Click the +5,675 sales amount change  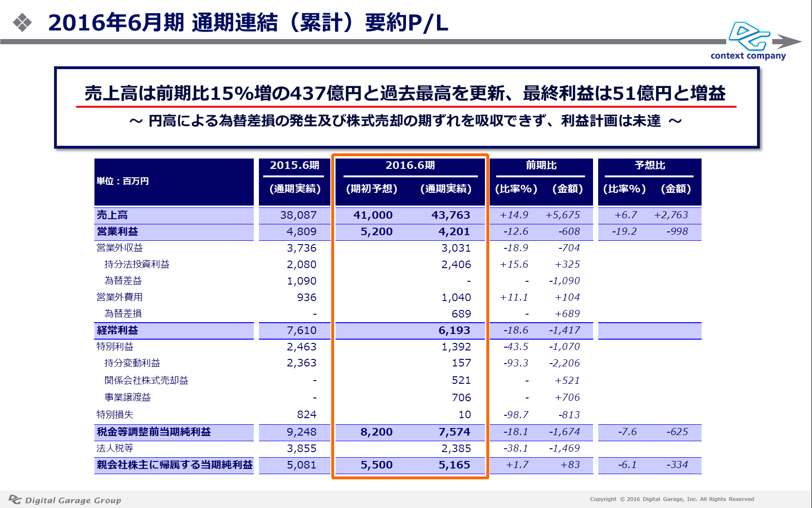(x=562, y=215)
